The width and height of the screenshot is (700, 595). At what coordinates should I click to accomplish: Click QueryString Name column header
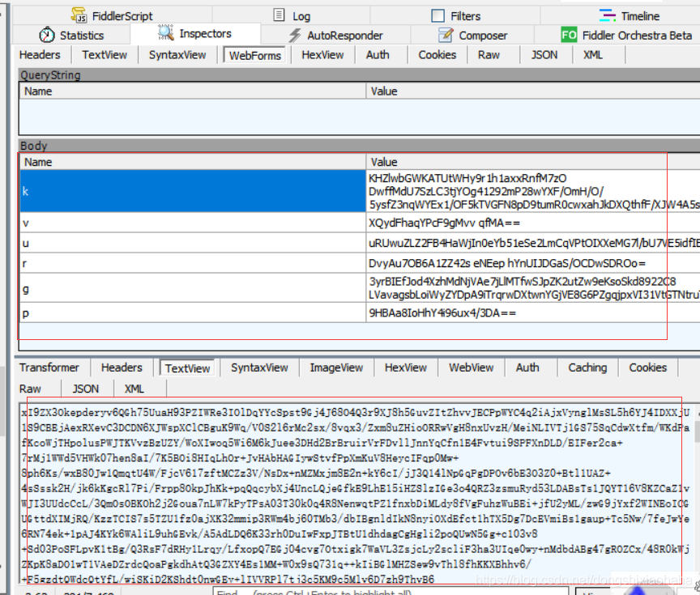pyautogui.click(x=193, y=91)
